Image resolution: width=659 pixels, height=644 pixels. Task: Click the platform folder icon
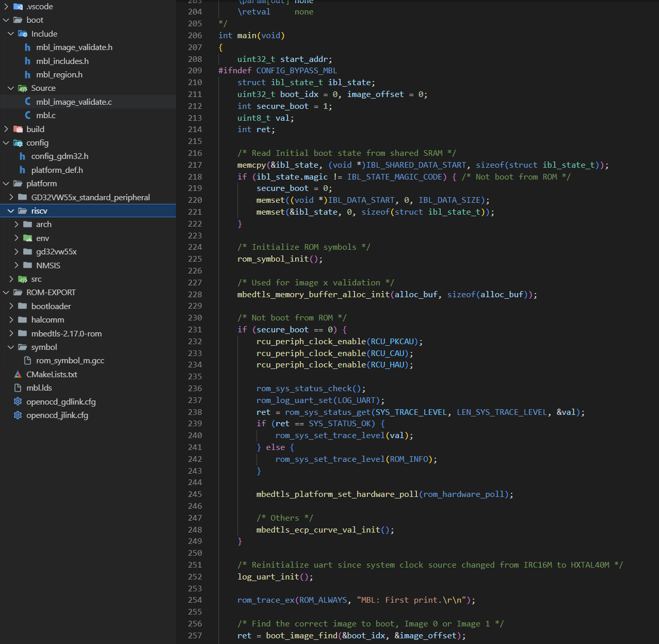[x=18, y=184]
